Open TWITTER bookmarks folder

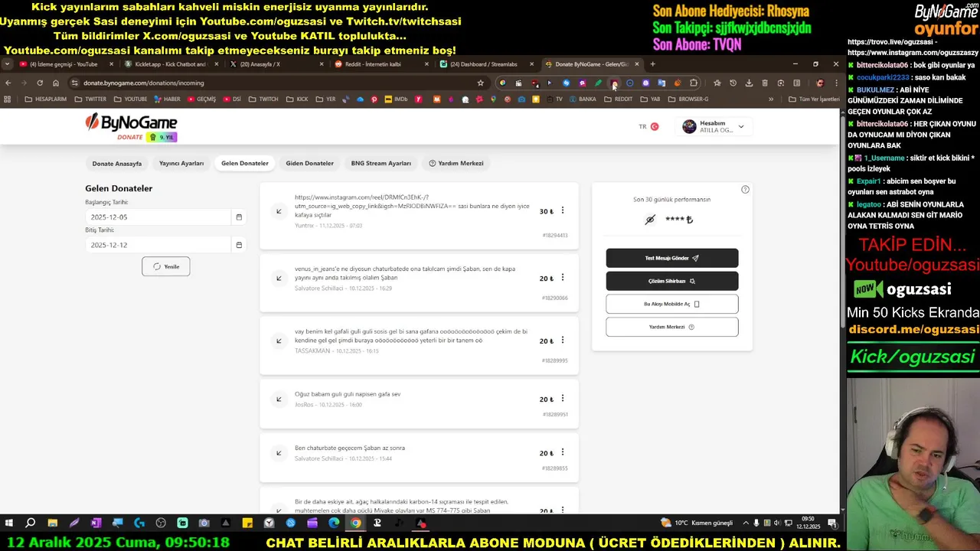[90, 99]
